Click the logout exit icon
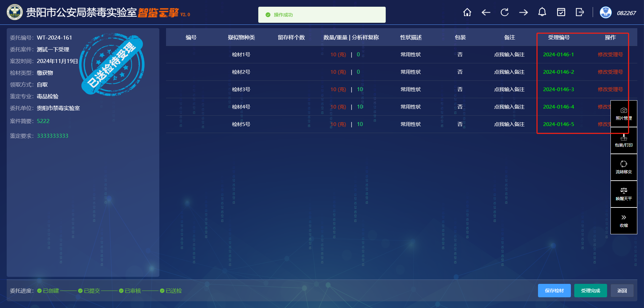 (x=580, y=13)
